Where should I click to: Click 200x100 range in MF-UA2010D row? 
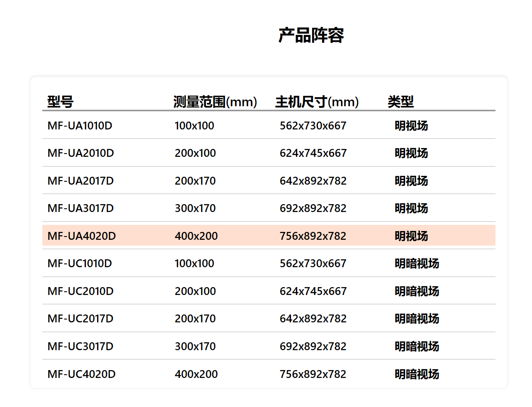click(195, 153)
